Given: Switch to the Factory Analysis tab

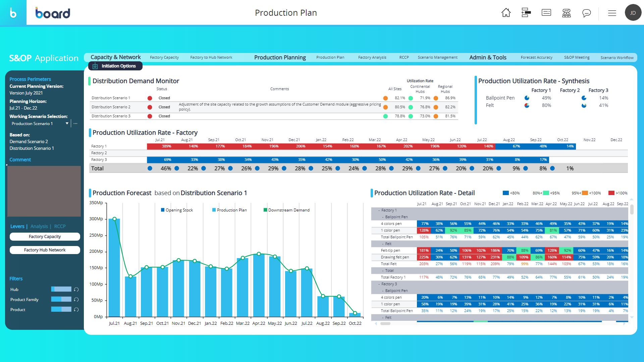Looking at the screenshot, I should click(x=372, y=57).
